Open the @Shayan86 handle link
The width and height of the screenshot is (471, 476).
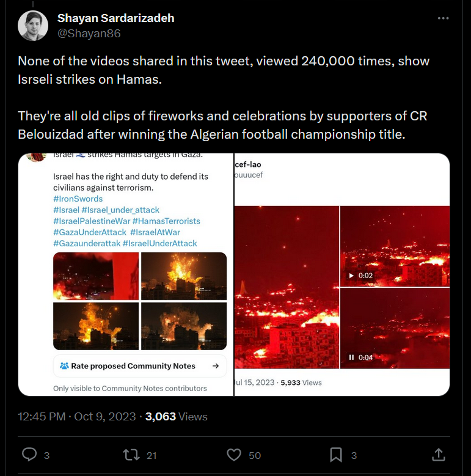89,33
